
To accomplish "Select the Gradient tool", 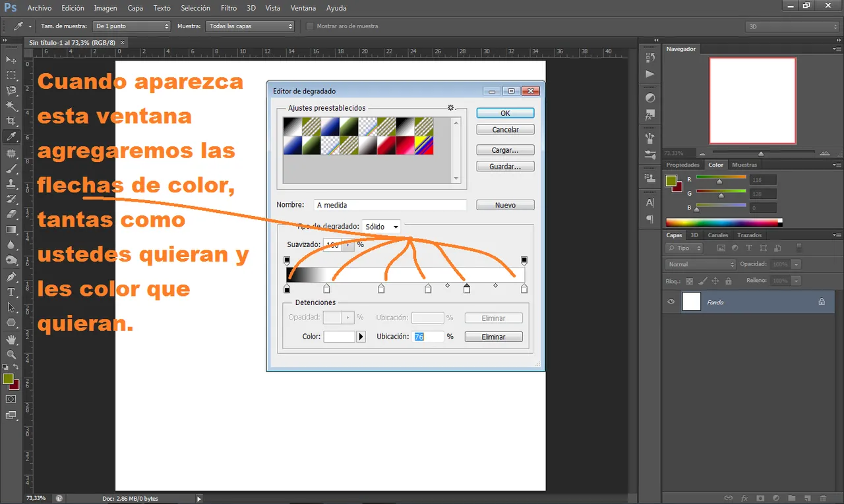I will (x=11, y=230).
